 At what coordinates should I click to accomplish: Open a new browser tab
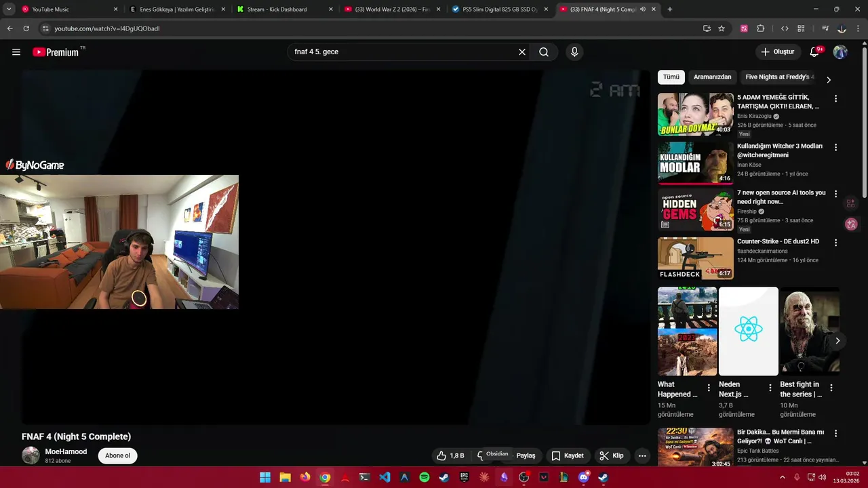[x=670, y=9]
